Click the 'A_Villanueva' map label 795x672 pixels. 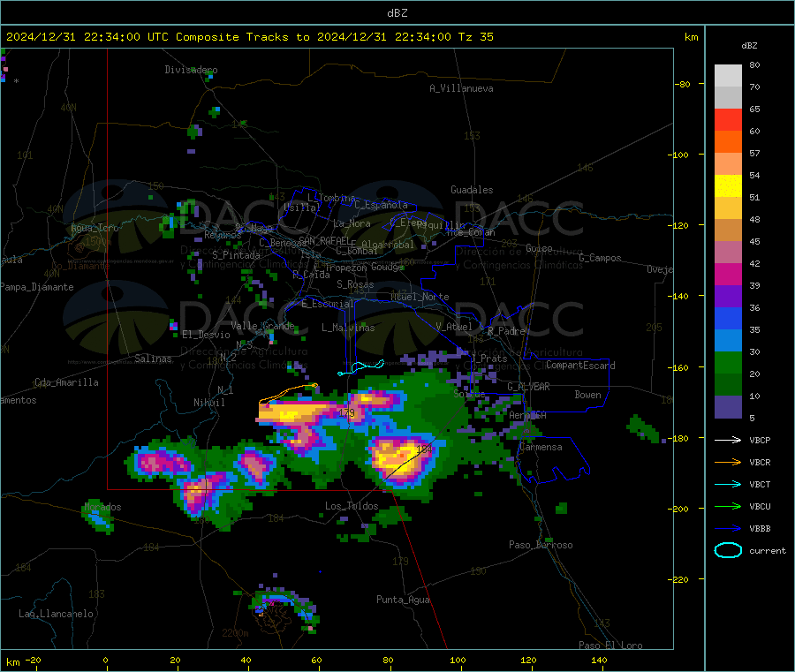click(x=461, y=88)
